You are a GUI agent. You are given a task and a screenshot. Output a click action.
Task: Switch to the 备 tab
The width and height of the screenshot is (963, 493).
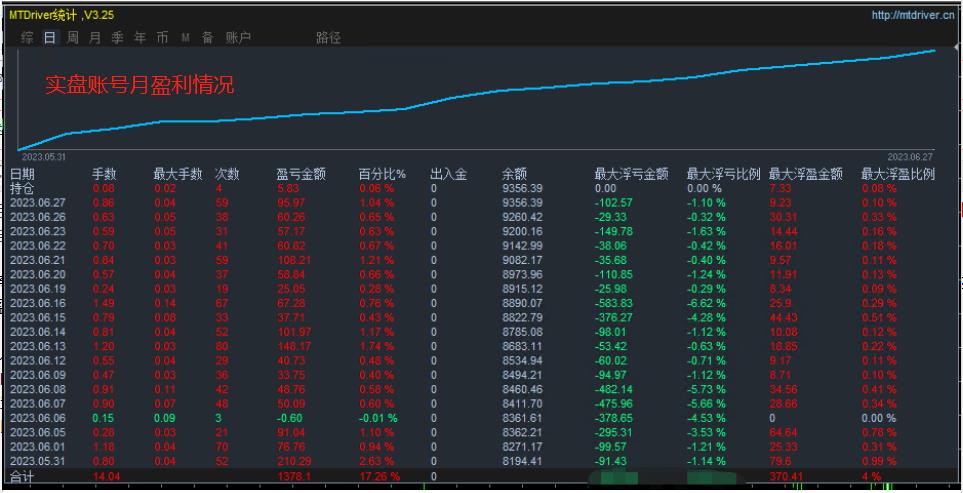pyautogui.click(x=208, y=38)
